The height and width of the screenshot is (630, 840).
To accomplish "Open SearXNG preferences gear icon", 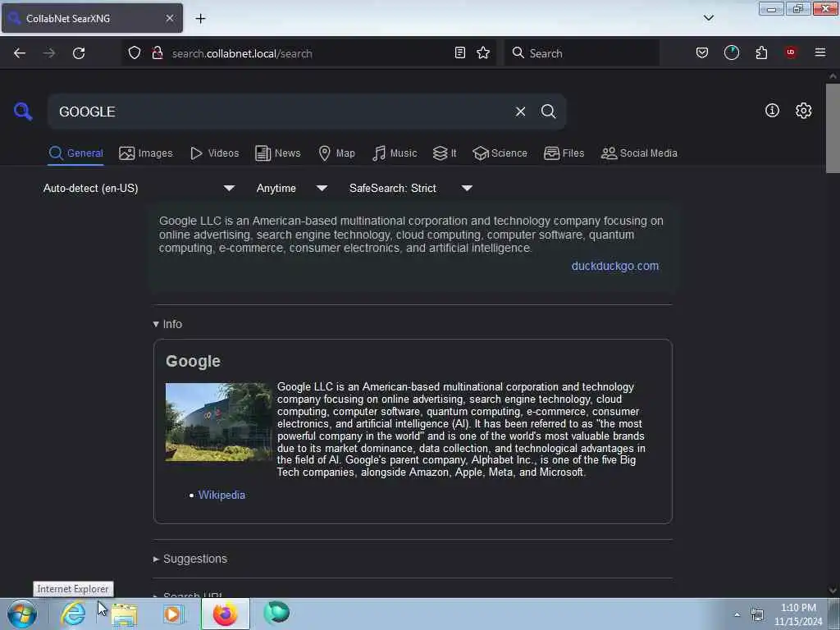I will [x=803, y=111].
